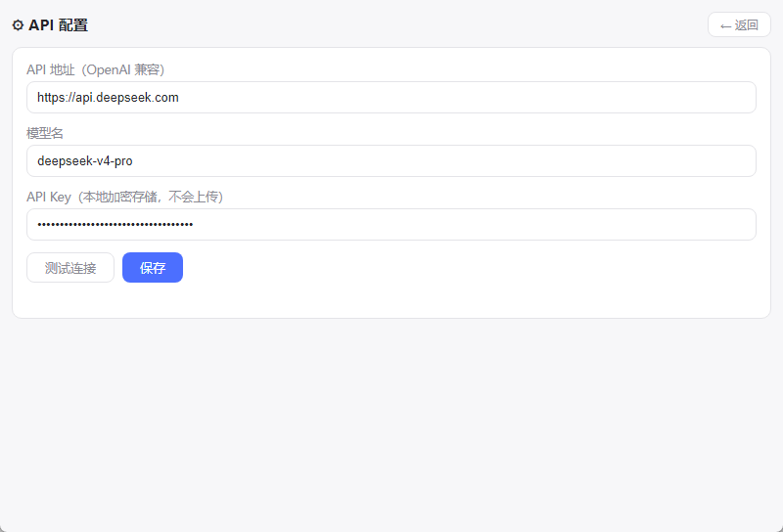
Task: Click the label API 地址 (OpenAI 兼容)
Action: point(95,69)
